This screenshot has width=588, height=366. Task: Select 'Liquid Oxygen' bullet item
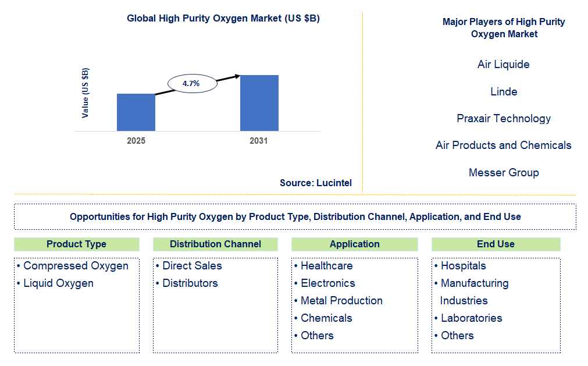coord(55,283)
